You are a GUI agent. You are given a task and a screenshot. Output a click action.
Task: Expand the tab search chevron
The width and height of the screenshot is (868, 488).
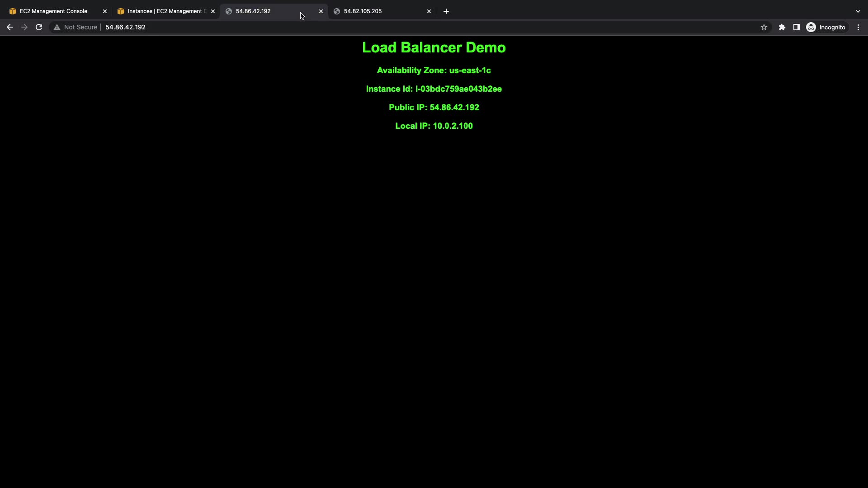858,11
